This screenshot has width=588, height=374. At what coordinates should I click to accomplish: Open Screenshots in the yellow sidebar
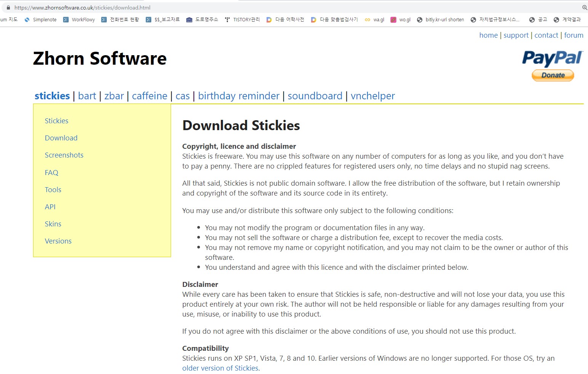[x=64, y=155]
